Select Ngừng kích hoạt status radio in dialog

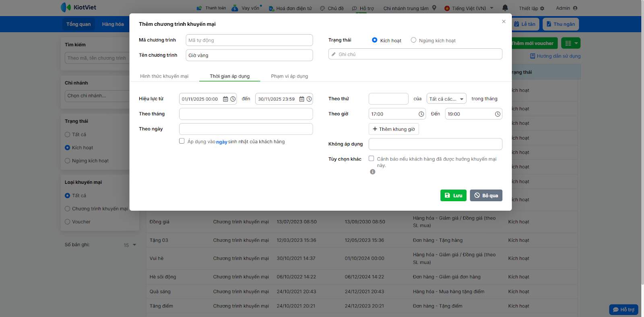click(413, 40)
